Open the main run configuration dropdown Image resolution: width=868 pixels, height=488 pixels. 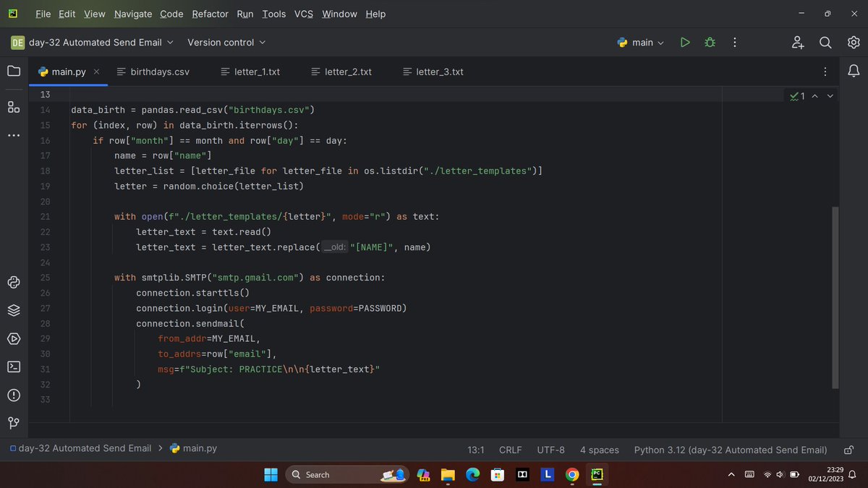(x=641, y=43)
